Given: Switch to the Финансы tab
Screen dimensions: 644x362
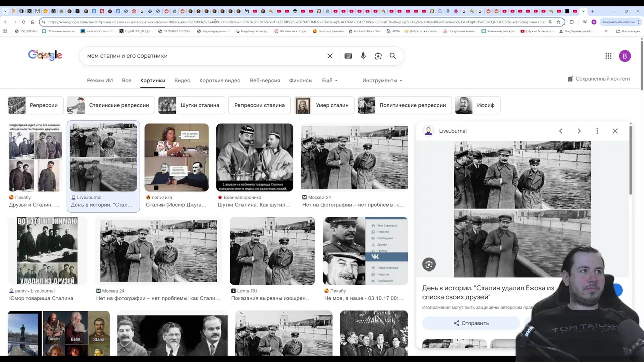Looking at the screenshot, I should click(x=301, y=80).
